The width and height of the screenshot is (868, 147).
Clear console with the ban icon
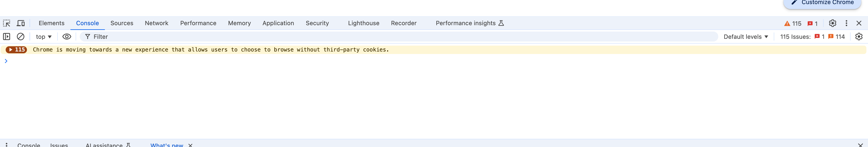pyautogui.click(x=21, y=37)
